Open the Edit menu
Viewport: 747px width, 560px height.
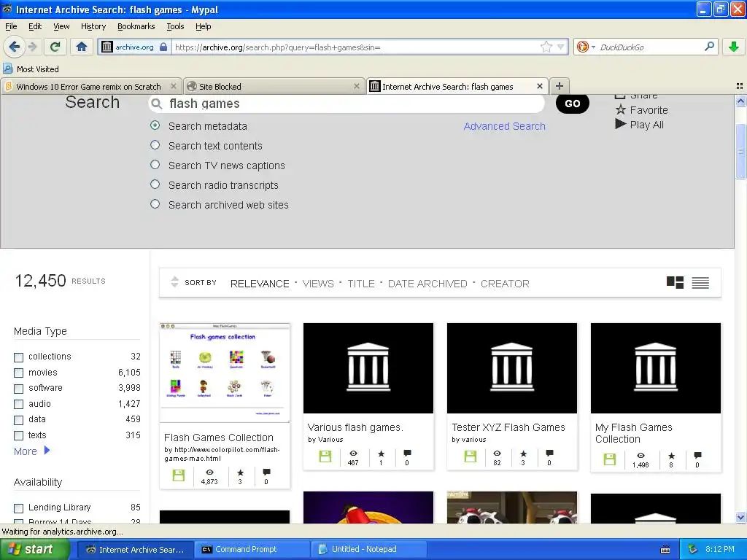[35, 26]
